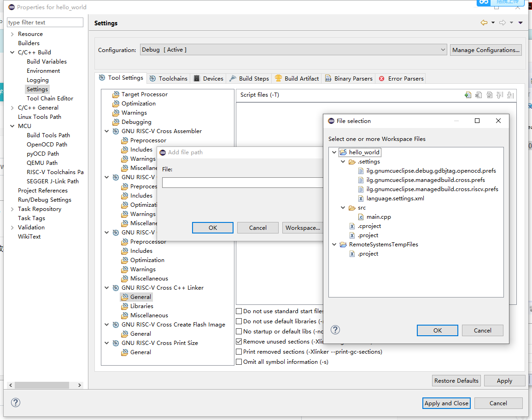This screenshot has height=420, width=532.
Task: Uncheck 'Remove unused sections' option
Action: (x=239, y=342)
